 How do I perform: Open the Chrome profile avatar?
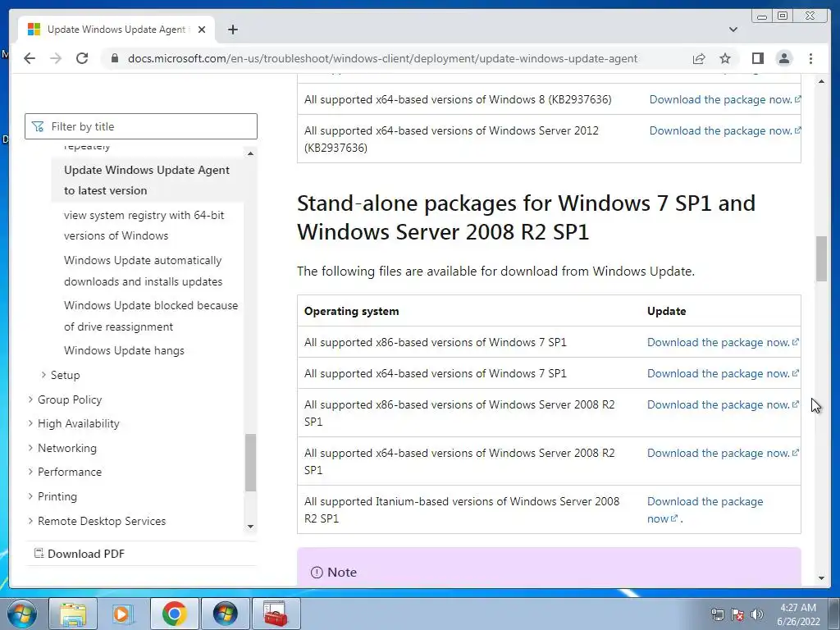(x=783, y=58)
